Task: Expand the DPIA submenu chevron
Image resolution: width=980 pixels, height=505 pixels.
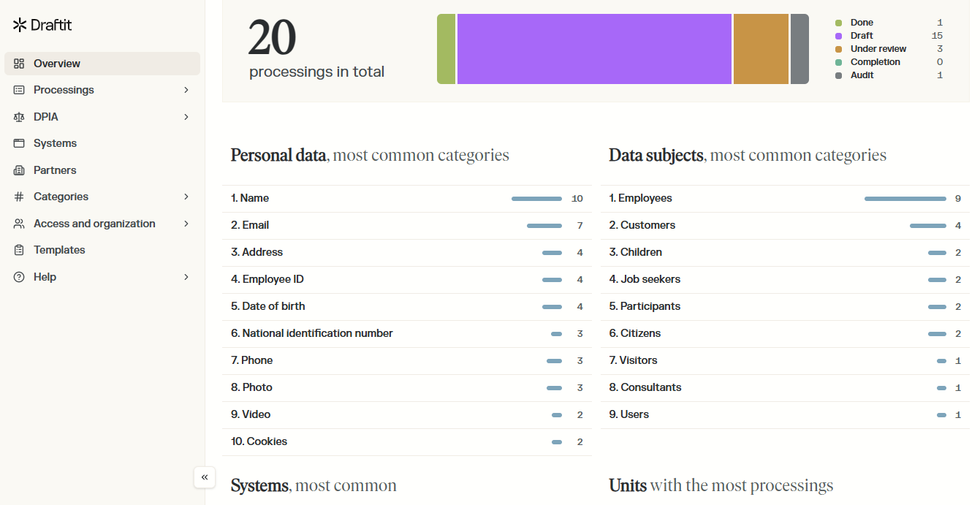Action: coord(186,117)
